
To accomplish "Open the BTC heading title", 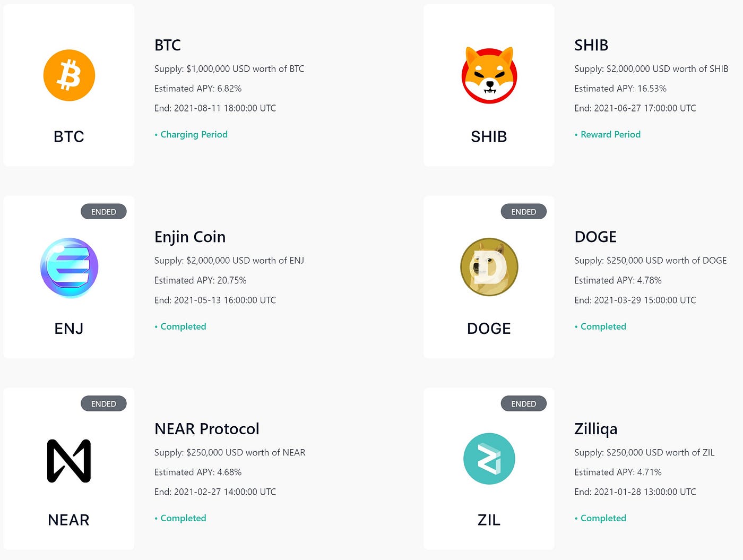I will tap(168, 45).
